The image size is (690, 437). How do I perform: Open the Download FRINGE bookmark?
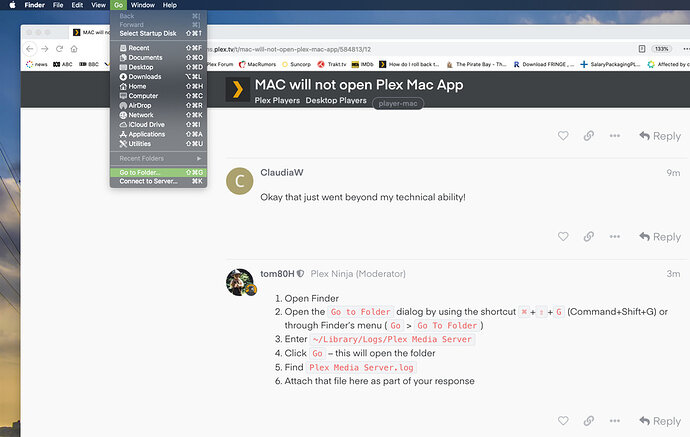[x=544, y=64]
